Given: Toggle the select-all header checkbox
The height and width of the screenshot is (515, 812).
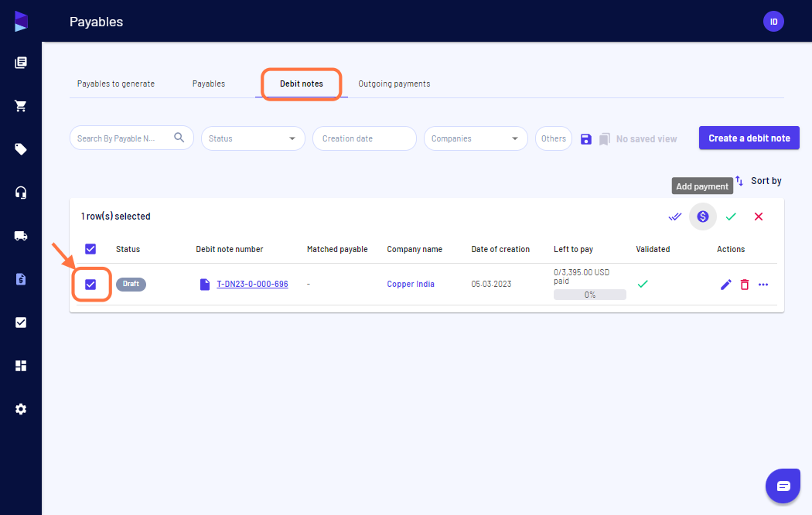Looking at the screenshot, I should click(90, 249).
